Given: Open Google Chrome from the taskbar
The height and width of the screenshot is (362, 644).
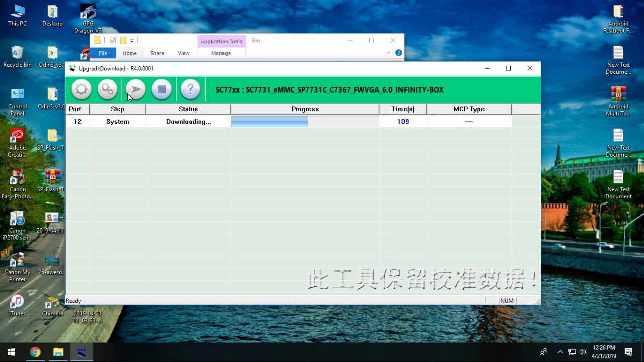Looking at the screenshot, I should 35,352.
